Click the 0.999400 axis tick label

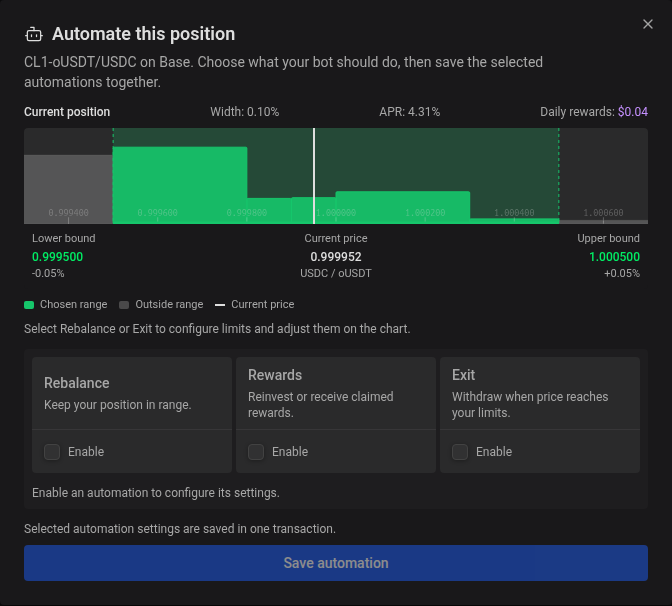69,213
